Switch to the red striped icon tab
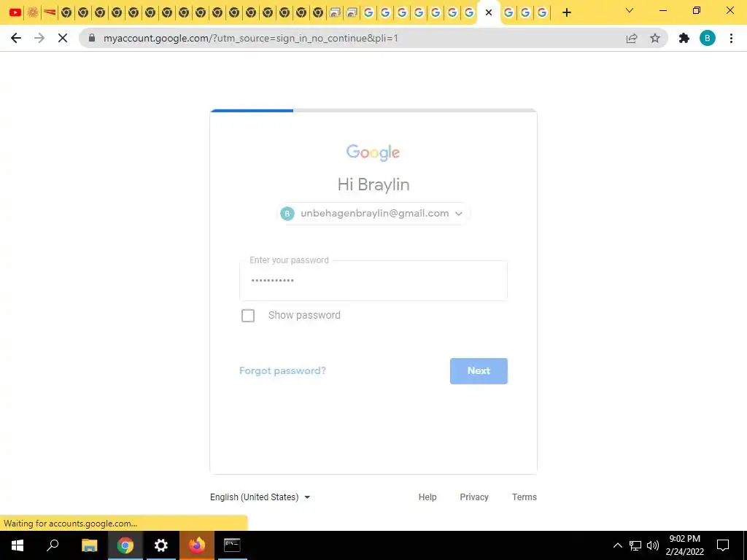The image size is (747, 560). [50, 12]
